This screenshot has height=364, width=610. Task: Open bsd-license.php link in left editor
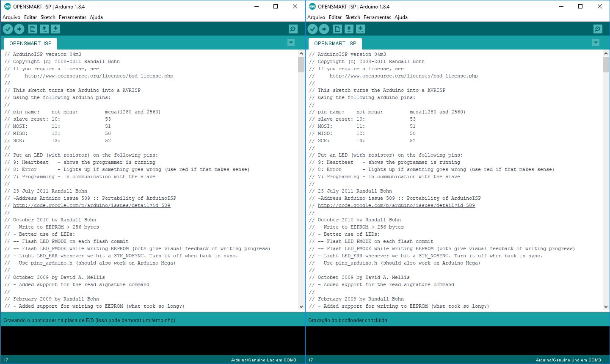99,76
